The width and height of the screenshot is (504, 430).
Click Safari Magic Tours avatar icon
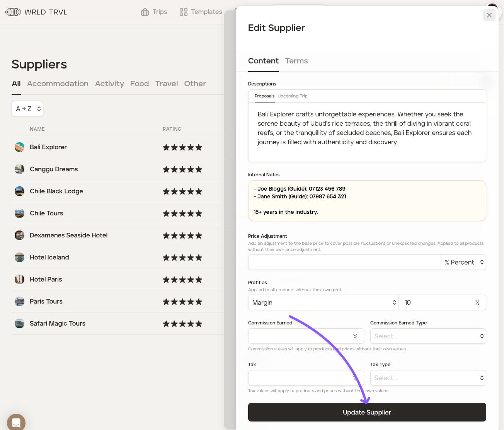point(19,323)
